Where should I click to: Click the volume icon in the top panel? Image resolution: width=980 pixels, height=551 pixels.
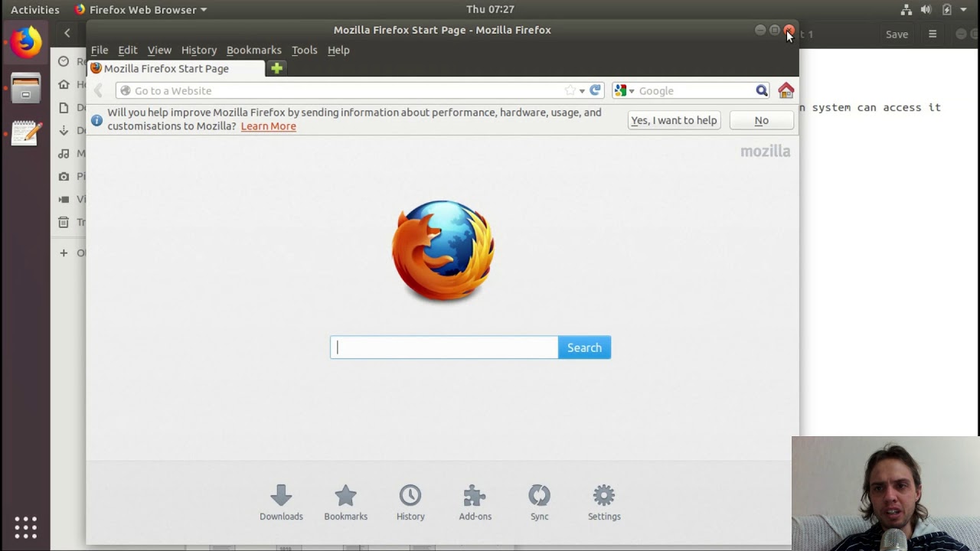[926, 10]
